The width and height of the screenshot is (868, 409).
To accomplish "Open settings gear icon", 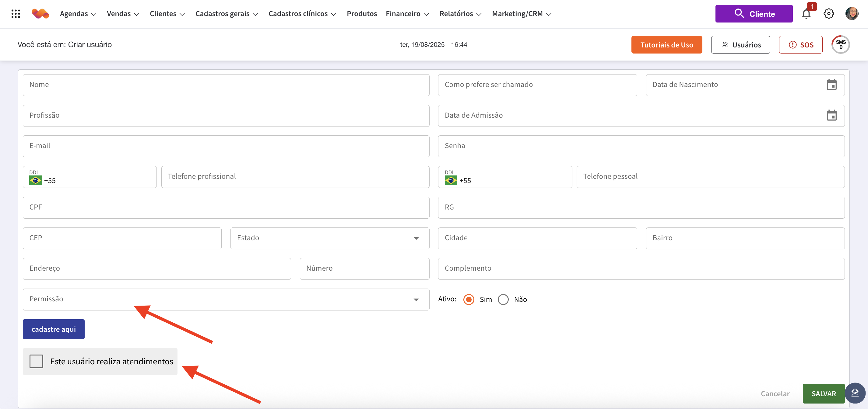I will coord(829,14).
